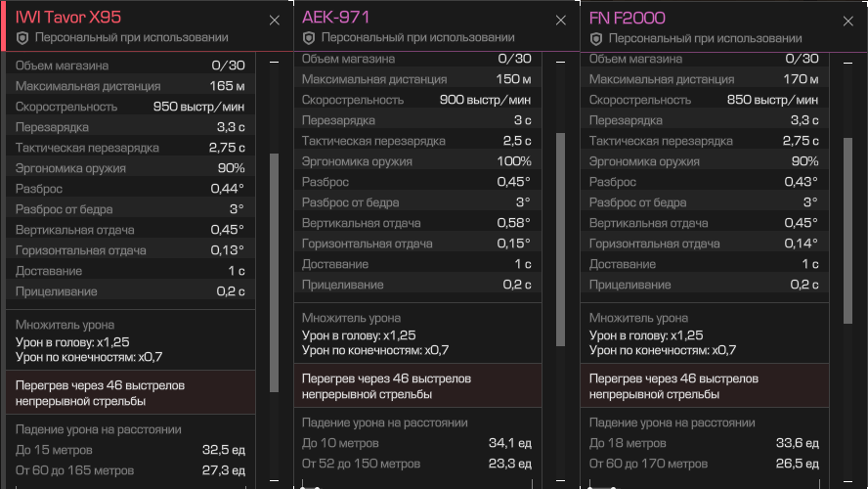This screenshot has height=489, width=868.
Task: Click AEK-971 'Урон в голову: x1,25' line
Action: click(x=358, y=335)
